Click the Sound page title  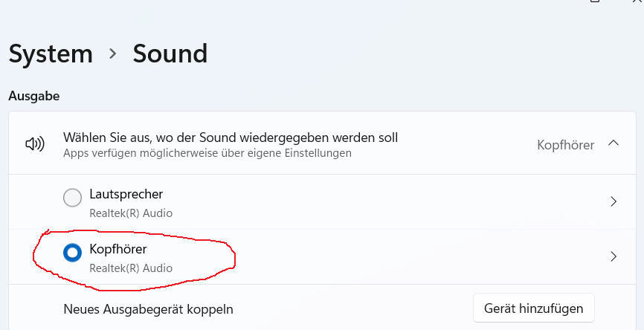click(170, 54)
